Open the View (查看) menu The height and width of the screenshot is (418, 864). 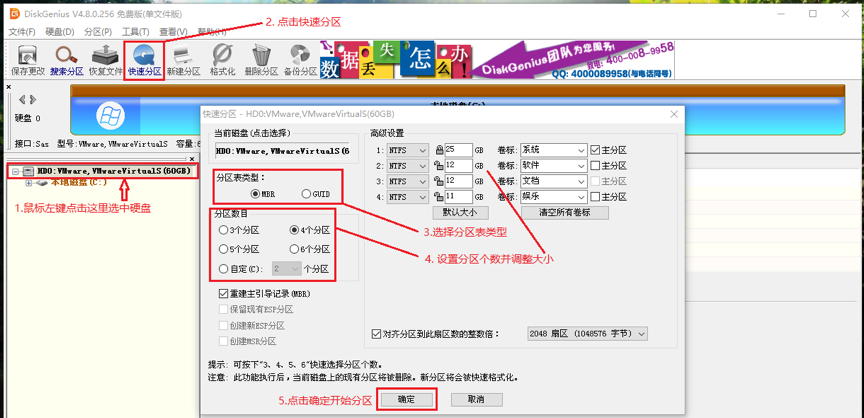tap(174, 32)
